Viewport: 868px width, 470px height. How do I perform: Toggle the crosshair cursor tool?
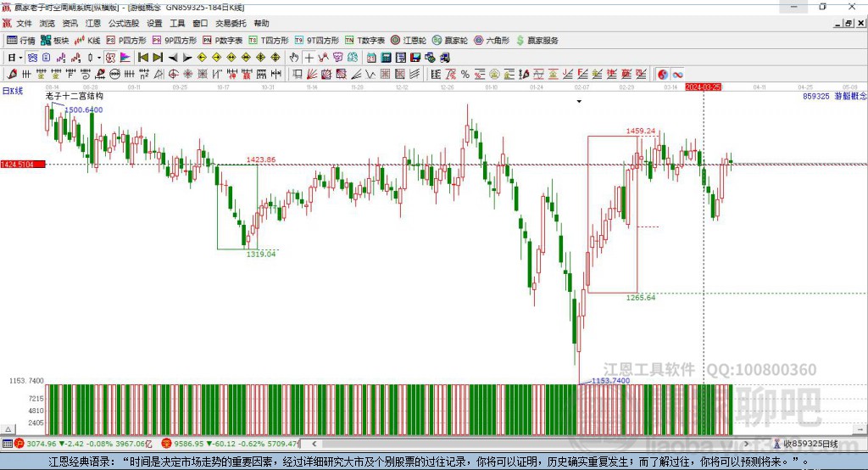[309, 58]
